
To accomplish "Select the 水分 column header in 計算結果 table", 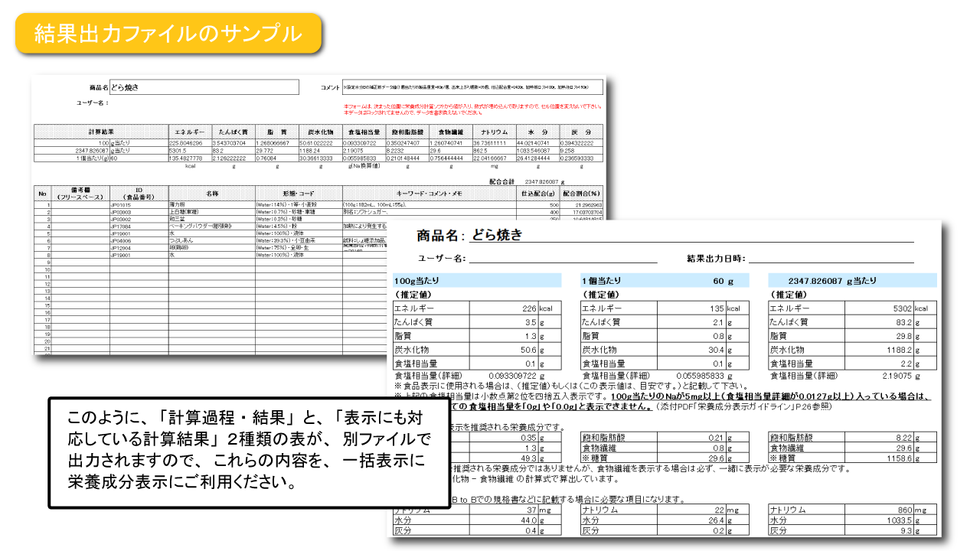I will 537,132.
